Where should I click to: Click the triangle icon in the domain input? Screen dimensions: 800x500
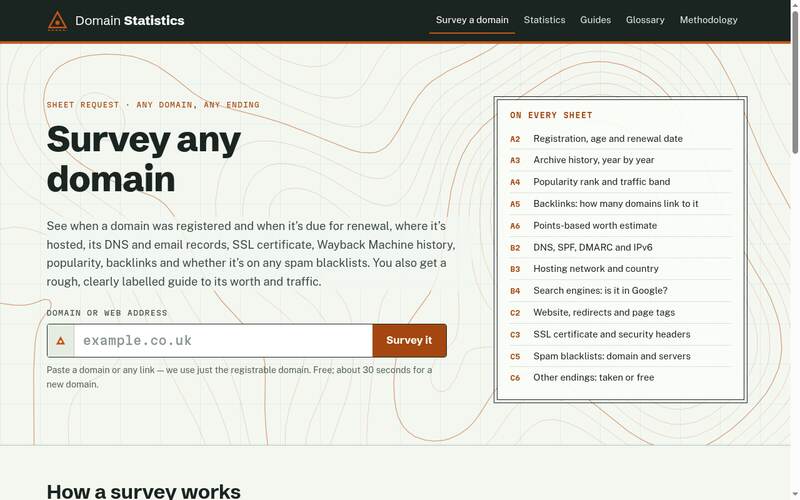coord(61,341)
